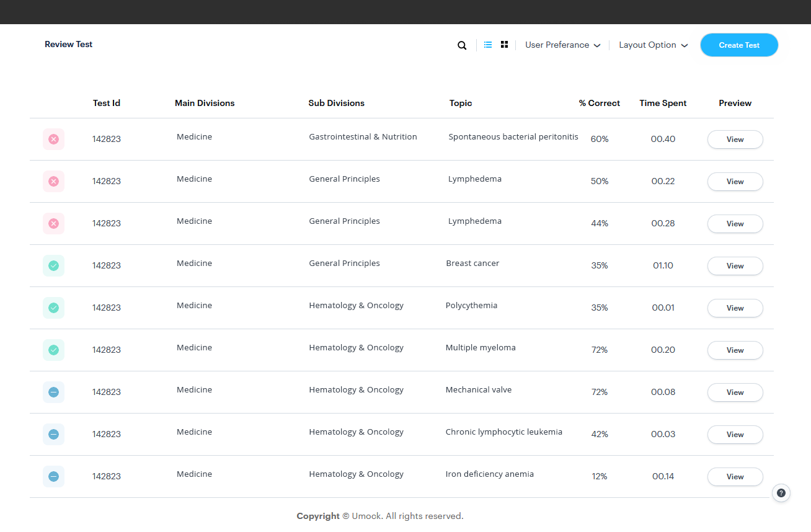Click blue minus icon on Iron deficiency anemia row
Image resolution: width=811 pixels, height=532 pixels.
tap(53, 476)
